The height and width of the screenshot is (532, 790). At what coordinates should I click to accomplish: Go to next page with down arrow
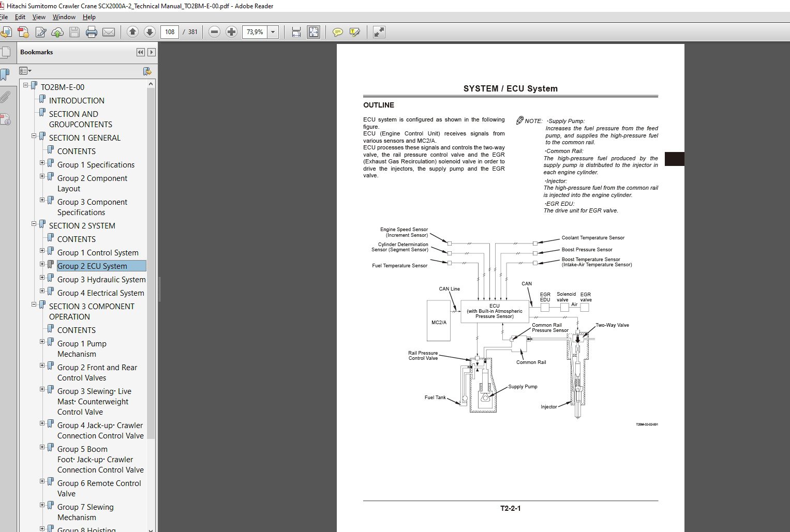point(150,32)
